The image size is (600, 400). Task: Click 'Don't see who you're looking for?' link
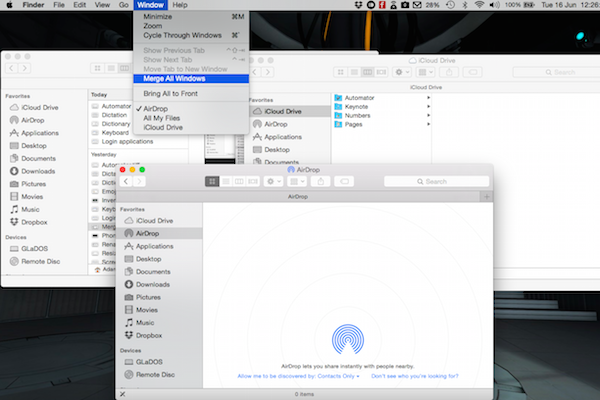[415, 376]
